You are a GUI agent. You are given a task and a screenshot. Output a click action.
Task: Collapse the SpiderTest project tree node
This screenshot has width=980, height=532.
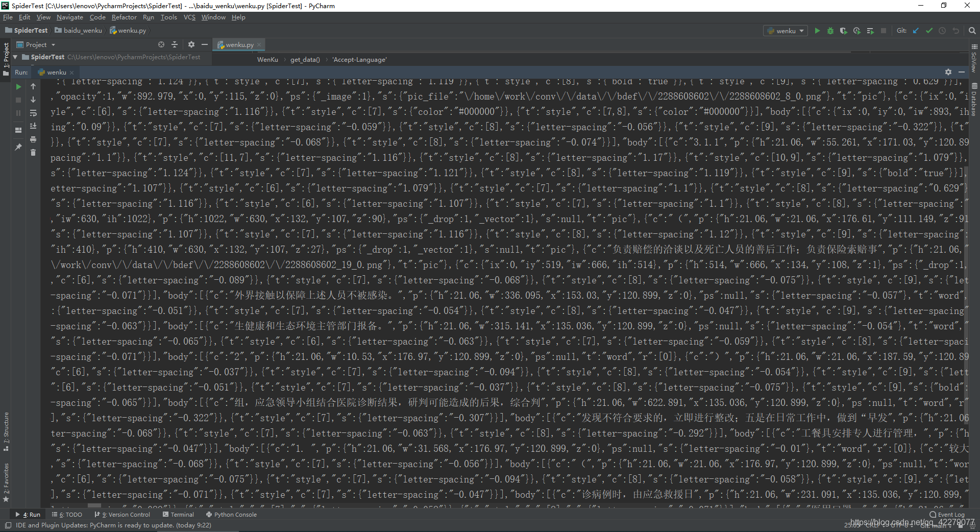tap(15, 57)
